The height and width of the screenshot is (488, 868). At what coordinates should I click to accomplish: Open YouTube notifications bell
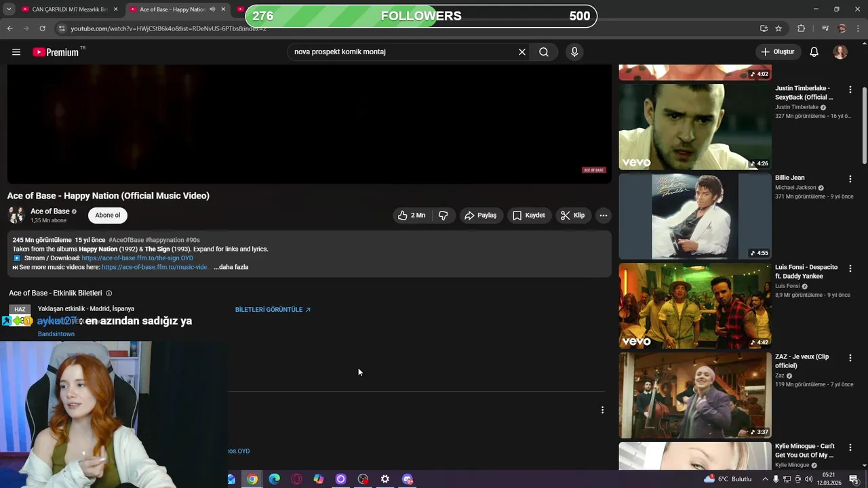[x=814, y=52]
